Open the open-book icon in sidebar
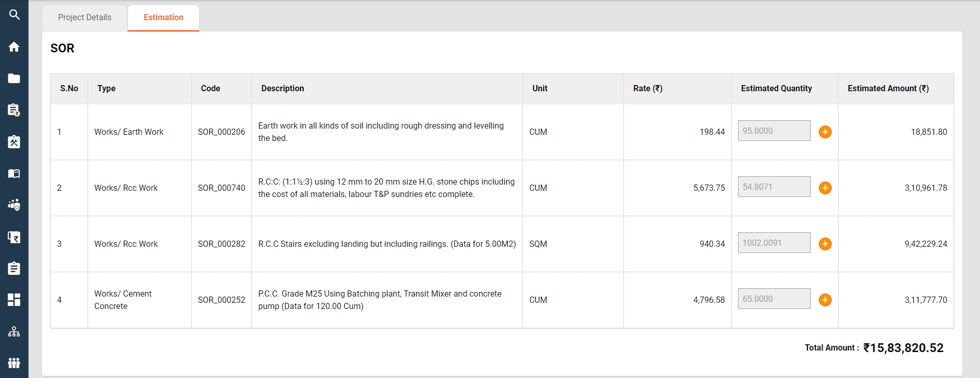The width and height of the screenshot is (980, 378). [x=14, y=174]
